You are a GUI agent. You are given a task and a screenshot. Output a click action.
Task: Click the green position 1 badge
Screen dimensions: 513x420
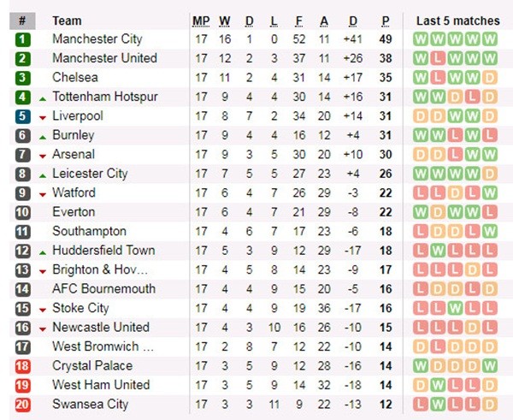(x=22, y=39)
